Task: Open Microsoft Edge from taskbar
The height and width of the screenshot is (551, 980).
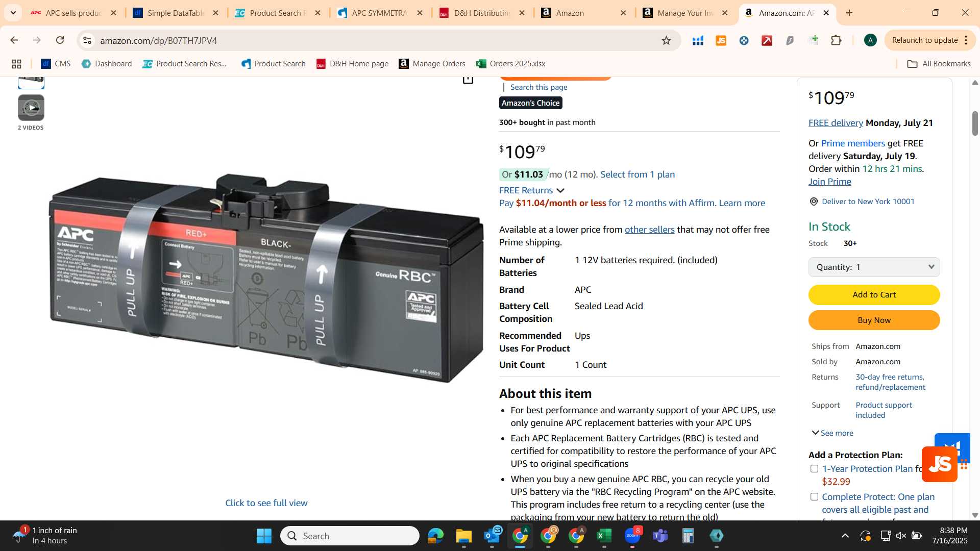Action: [435, 536]
